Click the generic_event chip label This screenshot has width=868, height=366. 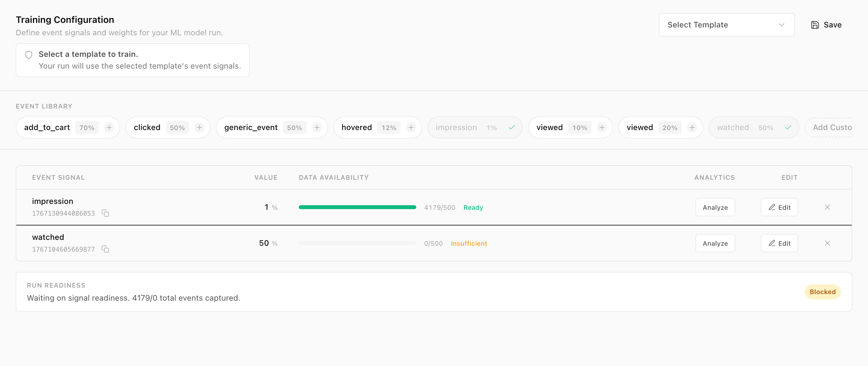pyautogui.click(x=251, y=128)
